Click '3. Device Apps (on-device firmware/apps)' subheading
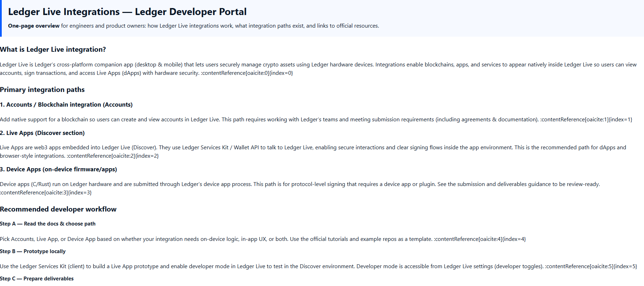The height and width of the screenshot is (286, 644). point(58,169)
